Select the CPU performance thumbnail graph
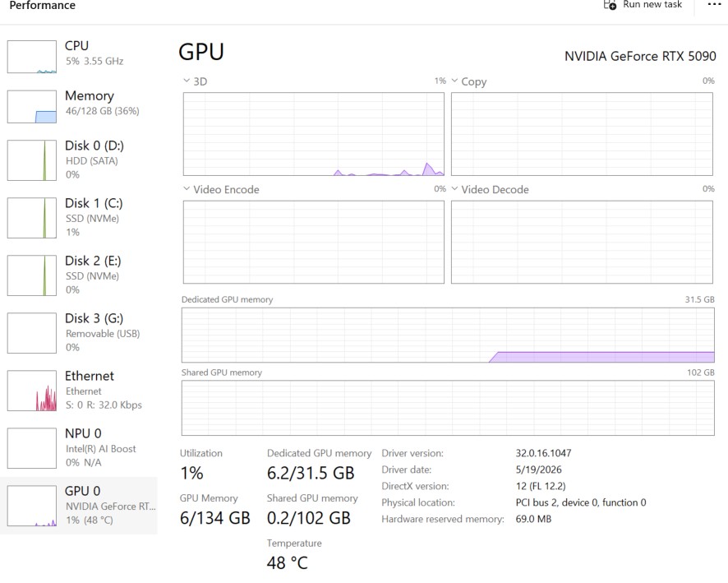The image size is (728, 583). [31, 57]
